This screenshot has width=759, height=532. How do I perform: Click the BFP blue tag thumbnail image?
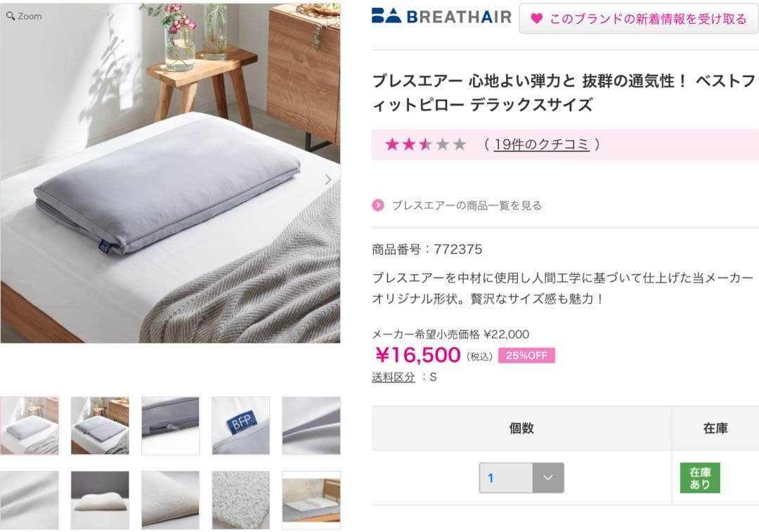pos(240,425)
